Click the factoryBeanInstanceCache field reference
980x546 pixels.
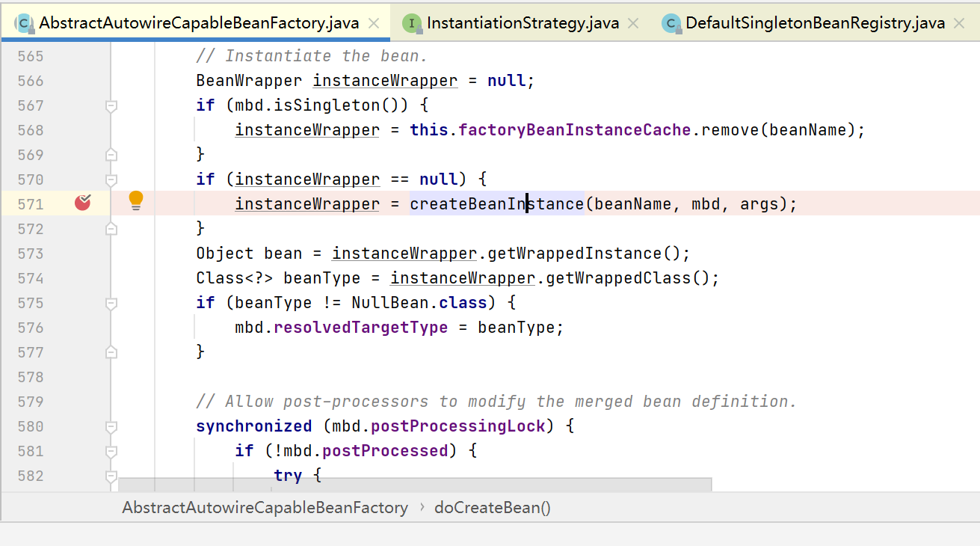tap(574, 130)
